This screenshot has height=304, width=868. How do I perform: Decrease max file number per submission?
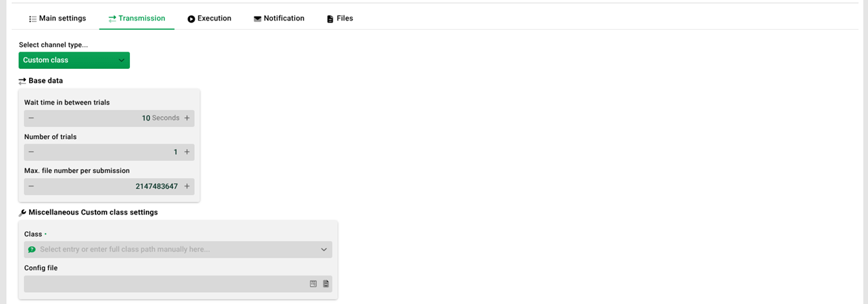click(x=31, y=187)
